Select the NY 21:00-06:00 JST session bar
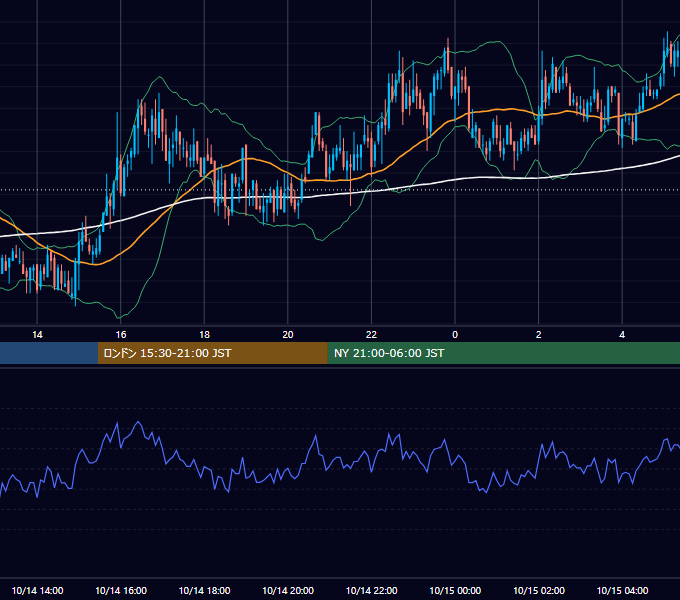The width and height of the screenshot is (680, 600). click(x=503, y=353)
